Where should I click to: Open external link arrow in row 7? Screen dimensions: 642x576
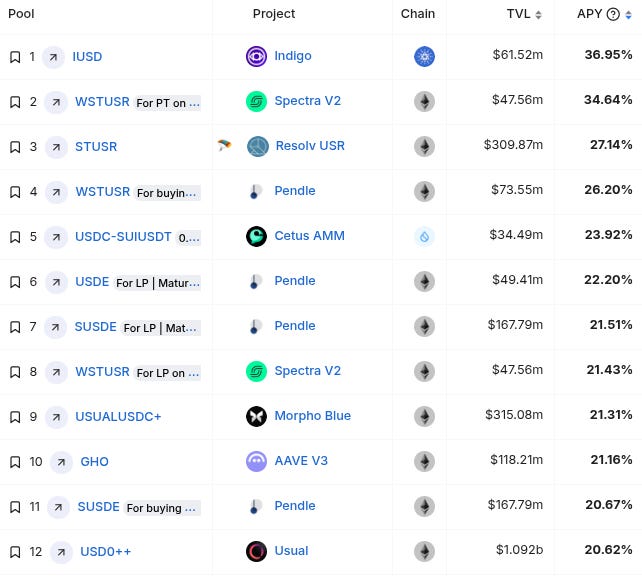[55, 327]
